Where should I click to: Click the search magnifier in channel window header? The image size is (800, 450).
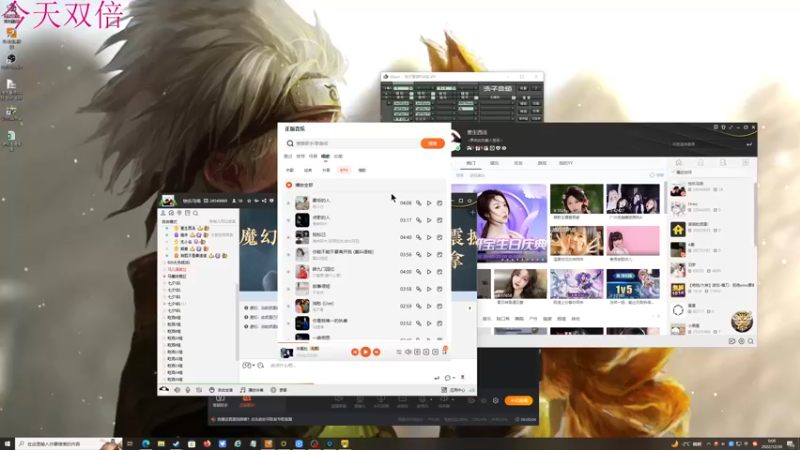[x=195, y=213]
